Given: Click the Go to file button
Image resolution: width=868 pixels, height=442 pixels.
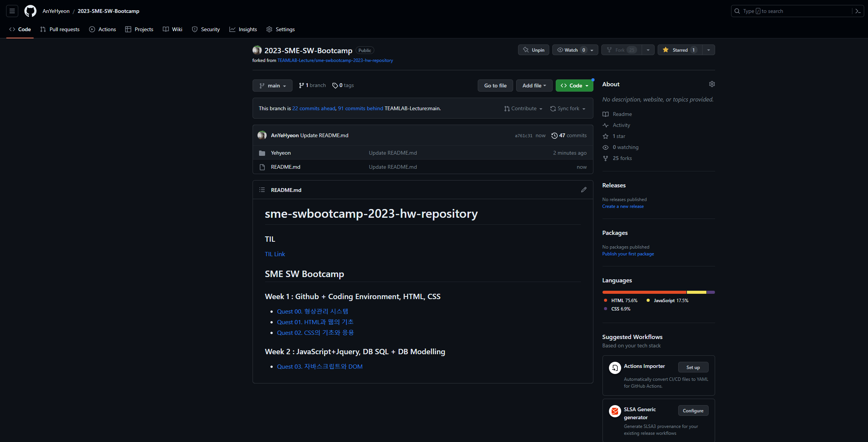Looking at the screenshot, I should point(495,86).
